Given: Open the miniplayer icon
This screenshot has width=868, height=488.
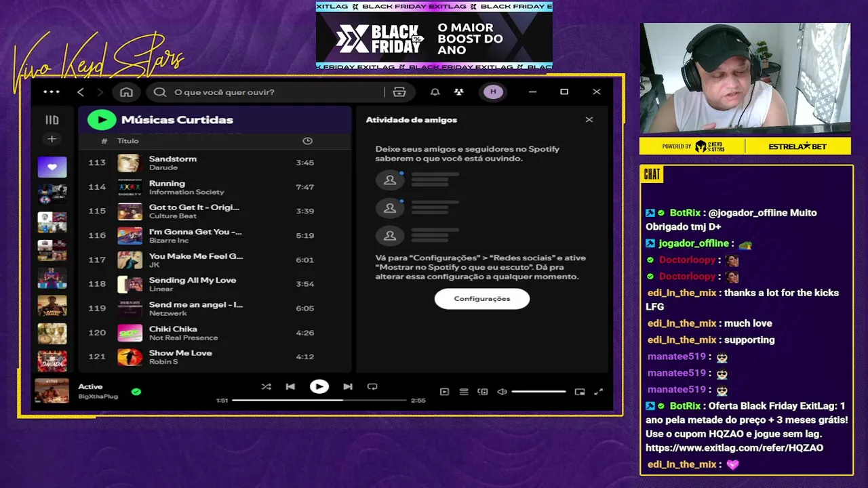Looking at the screenshot, I should click(x=580, y=392).
